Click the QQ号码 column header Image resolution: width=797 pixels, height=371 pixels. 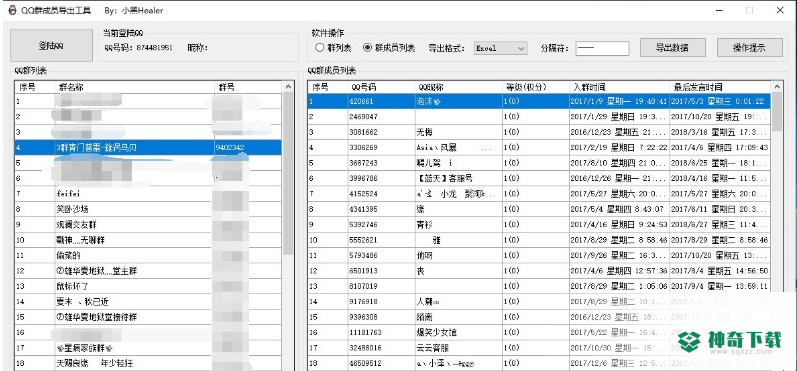pyautogui.click(x=381, y=87)
